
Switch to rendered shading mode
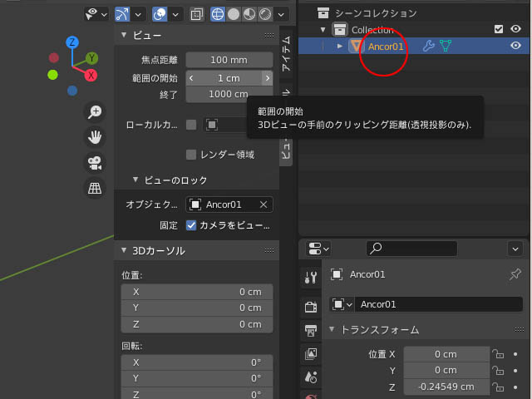tap(265, 14)
